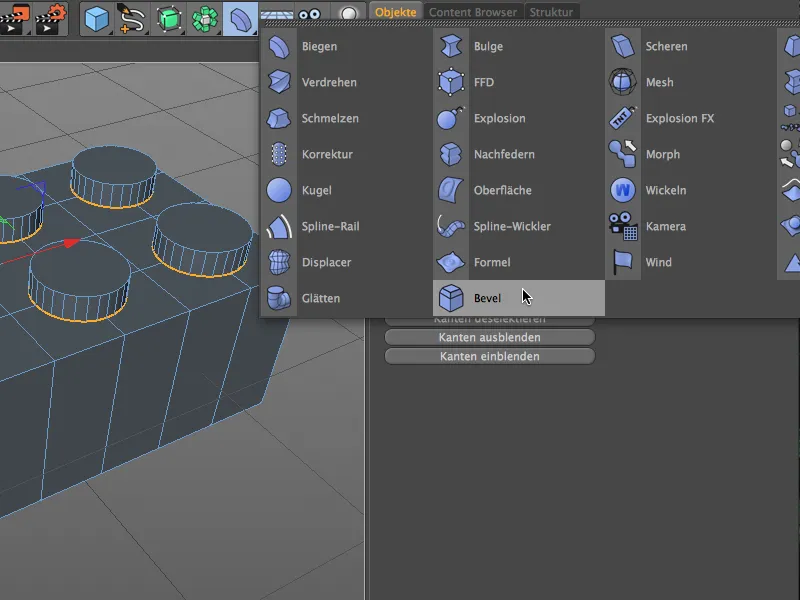Click the Displacer label
Screen dimensions: 800x600
[x=327, y=262]
